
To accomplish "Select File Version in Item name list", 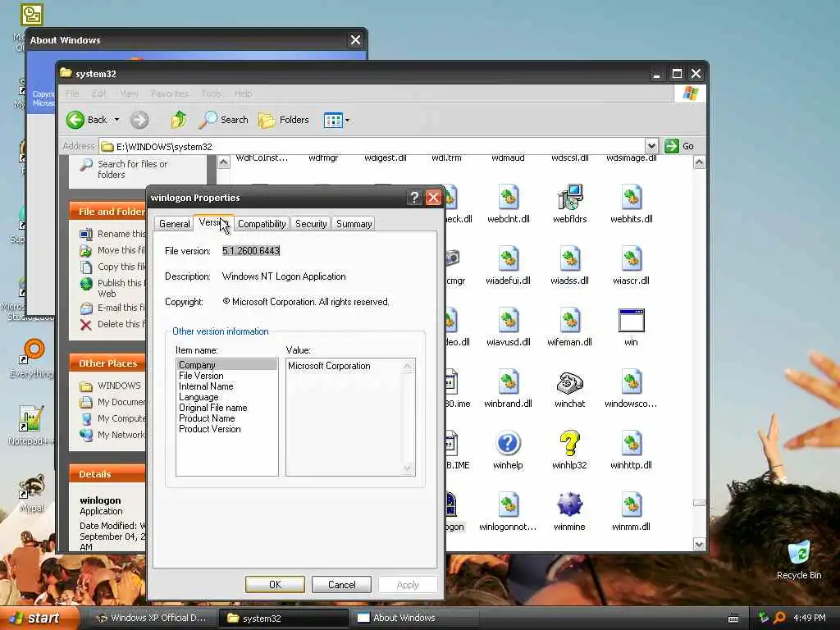I will [x=227, y=376].
